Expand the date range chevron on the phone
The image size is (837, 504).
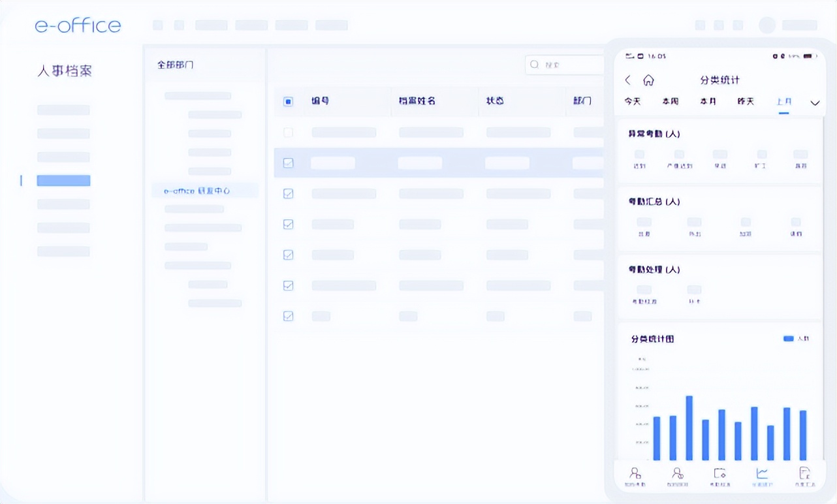point(815,103)
